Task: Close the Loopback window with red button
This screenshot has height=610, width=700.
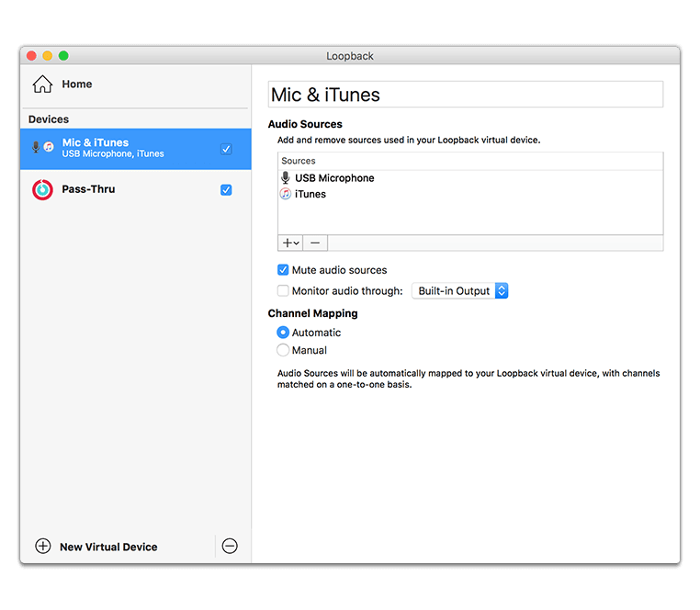Action: (x=31, y=55)
